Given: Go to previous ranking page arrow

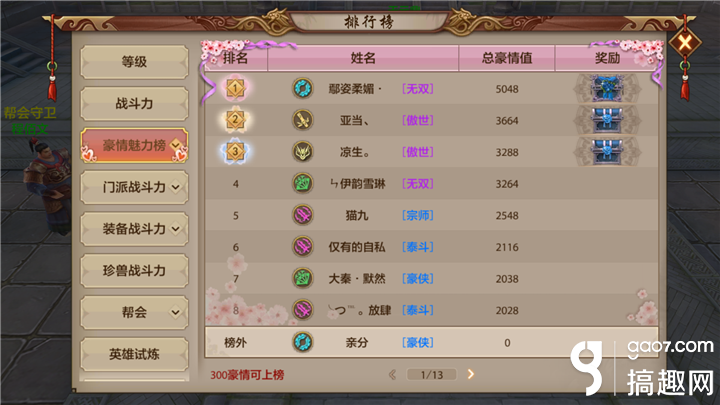Looking at the screenshot, I should tap(392, 375).
